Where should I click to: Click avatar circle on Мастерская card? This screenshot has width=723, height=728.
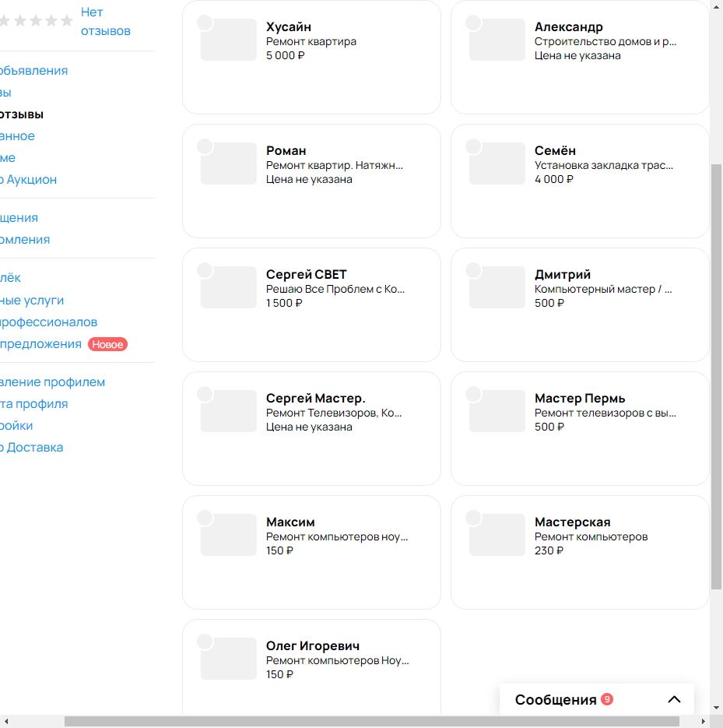[473, 518]
